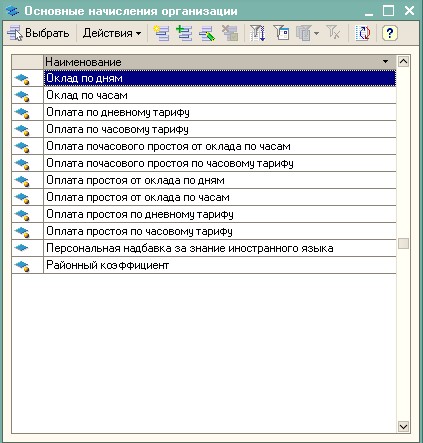Click icon beside Оплата простоя от оклада по дням
This screenshot has height=443, width=423.
click(x=22, y=181)
